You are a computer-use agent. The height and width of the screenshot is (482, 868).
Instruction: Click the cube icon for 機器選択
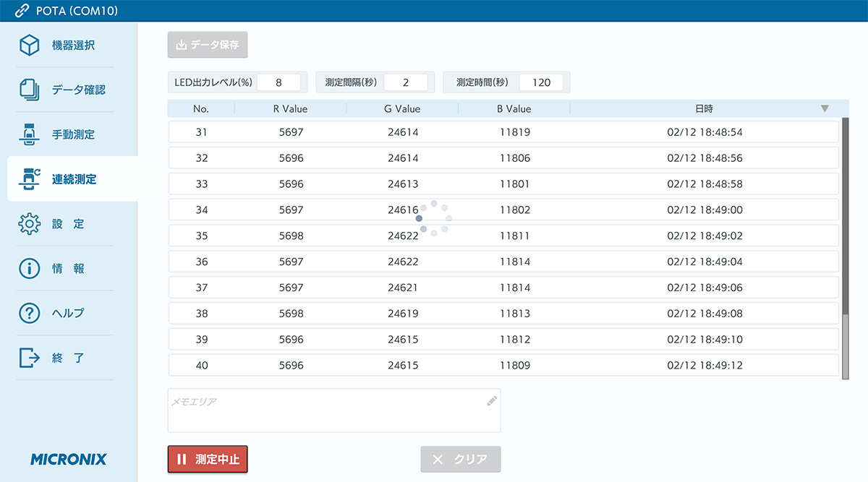(x=29, y=46)
